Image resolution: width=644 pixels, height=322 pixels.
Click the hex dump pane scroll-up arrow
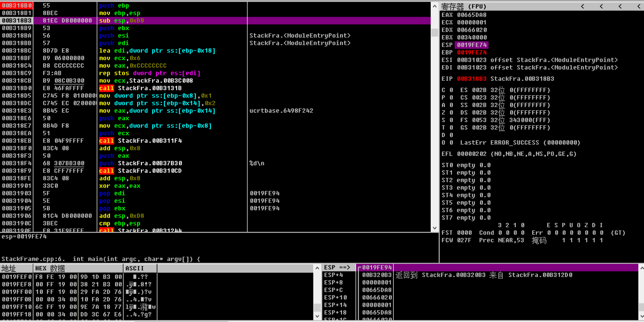pos(317,268)
